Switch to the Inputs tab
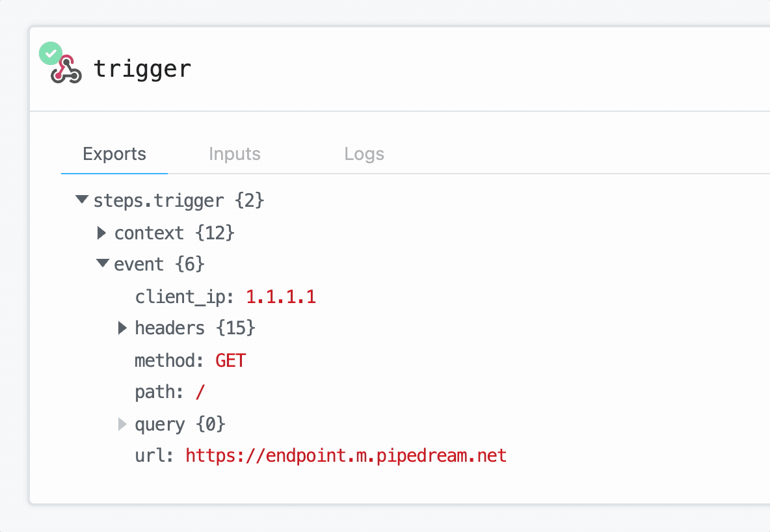770x532 pixels. [234, 154]
